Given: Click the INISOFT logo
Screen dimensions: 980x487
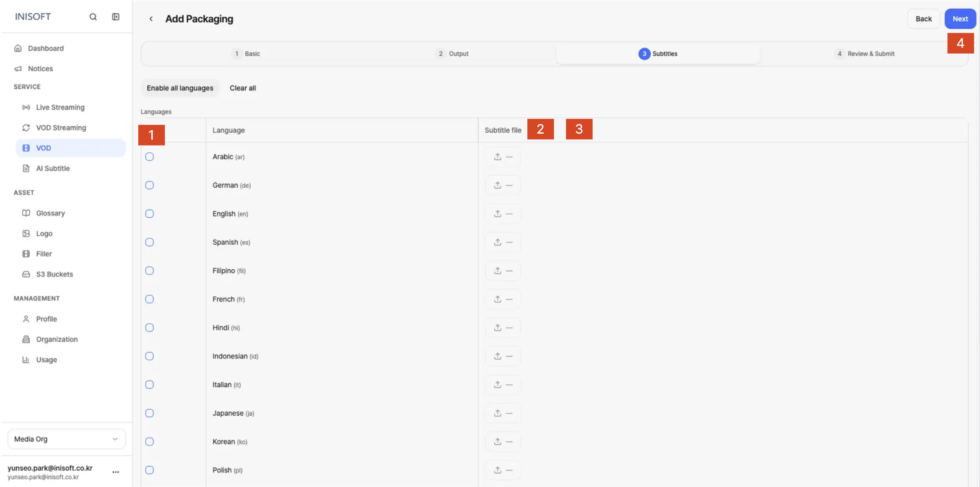Looking at the screenshot, I should tap(33, 17).
